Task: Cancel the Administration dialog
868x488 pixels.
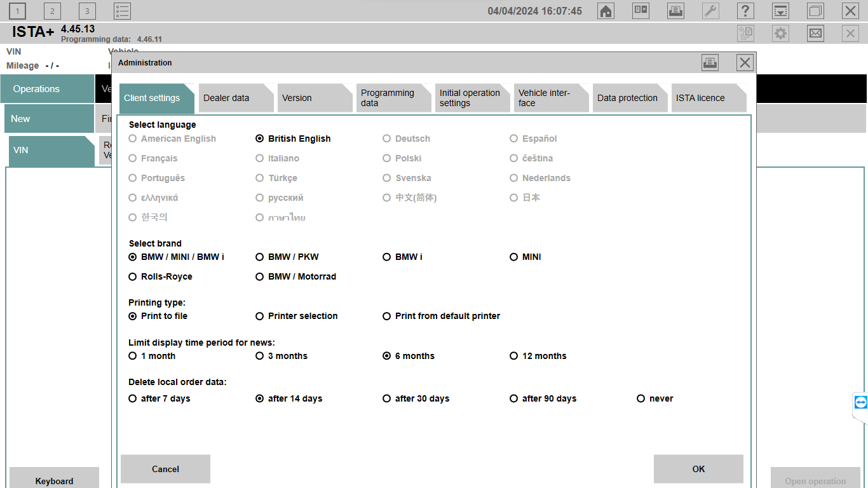Action: point(165,469)
